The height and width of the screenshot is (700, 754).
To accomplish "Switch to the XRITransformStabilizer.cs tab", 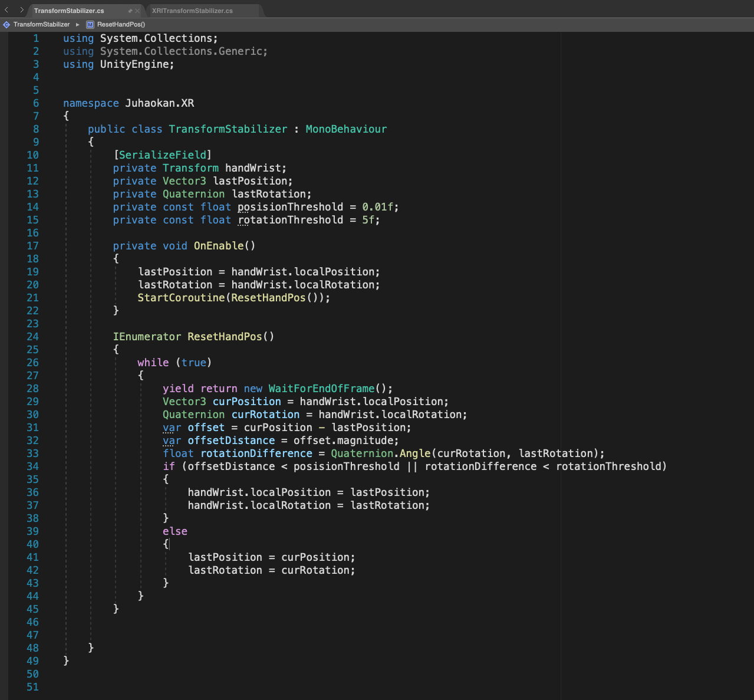I will coord(192,11).
